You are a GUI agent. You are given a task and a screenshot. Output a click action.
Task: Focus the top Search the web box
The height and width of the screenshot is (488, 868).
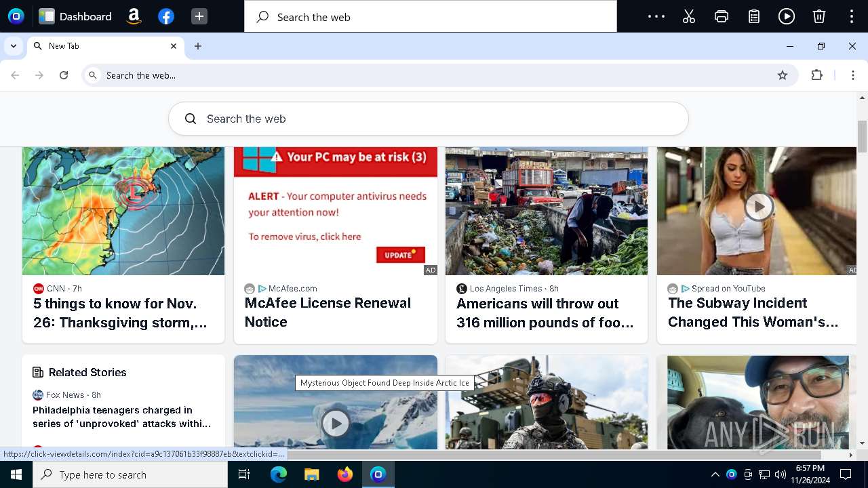click(x=430, y=16)
